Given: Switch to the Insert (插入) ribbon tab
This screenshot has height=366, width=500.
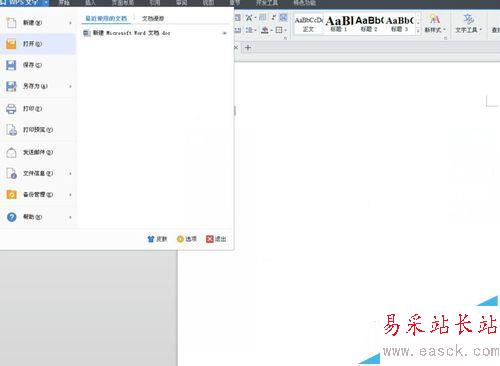Looking at the screenshot, I should click(90, 3).
